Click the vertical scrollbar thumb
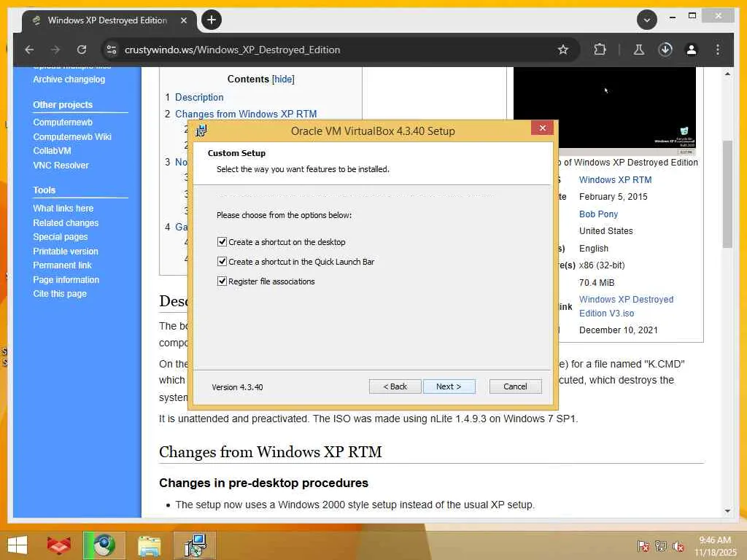 pos(727,194)
